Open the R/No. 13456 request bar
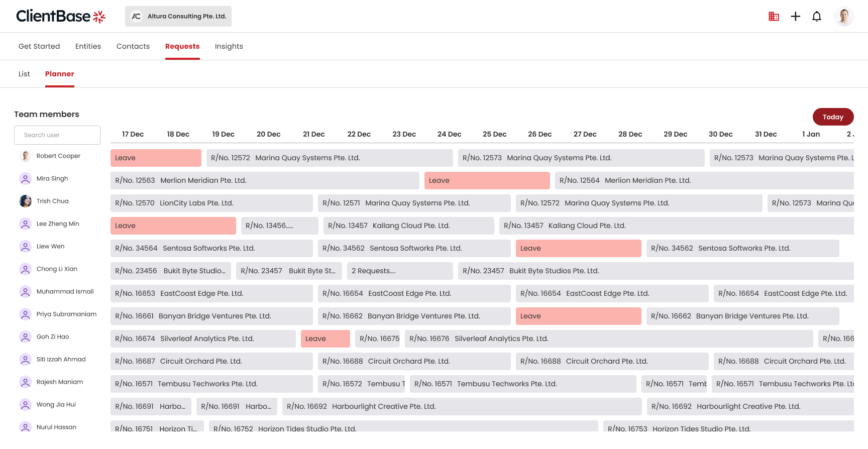The height and width of the screenshot is (449, 868). pyautogui.click(x=280, y=226)
